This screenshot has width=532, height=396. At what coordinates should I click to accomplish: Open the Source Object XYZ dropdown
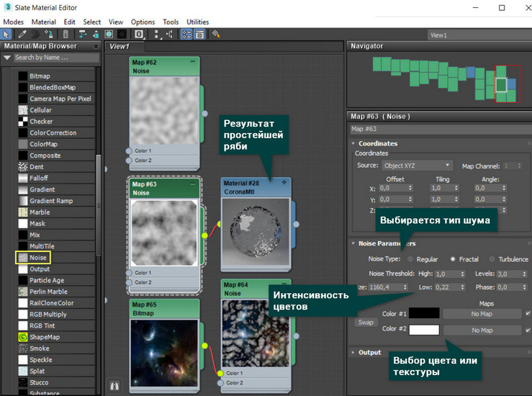tap(418, 166)
